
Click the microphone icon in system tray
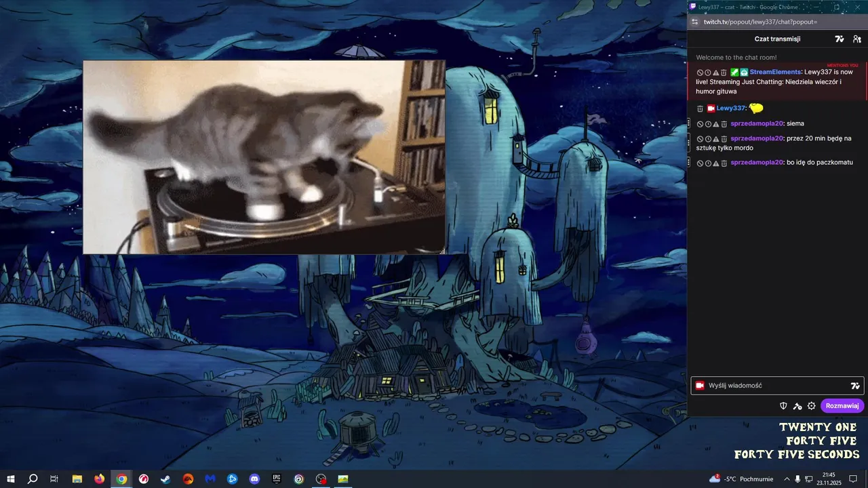click(797, 479)
